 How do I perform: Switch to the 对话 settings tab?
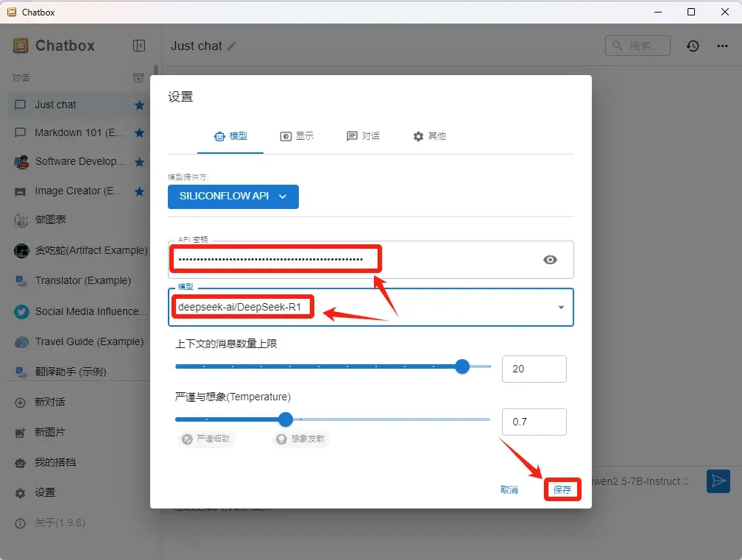pyautogui.click(x=363, y=136)
